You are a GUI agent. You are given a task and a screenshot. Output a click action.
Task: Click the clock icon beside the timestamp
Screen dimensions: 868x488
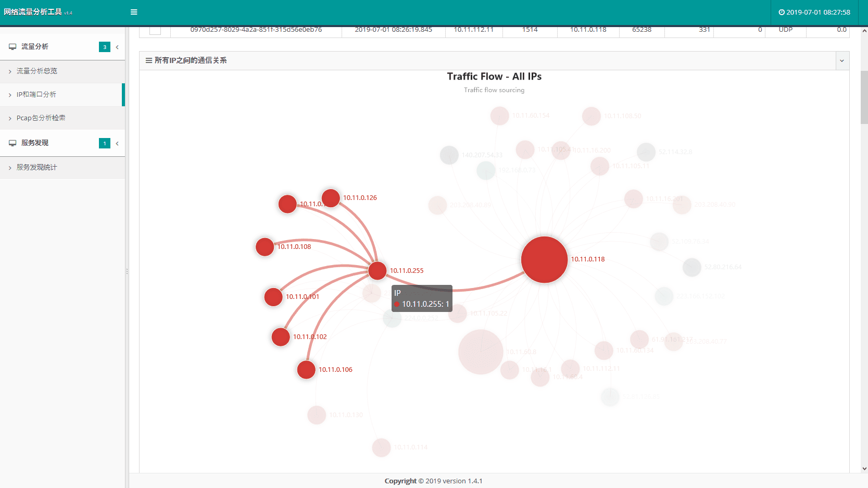[781, 12]
